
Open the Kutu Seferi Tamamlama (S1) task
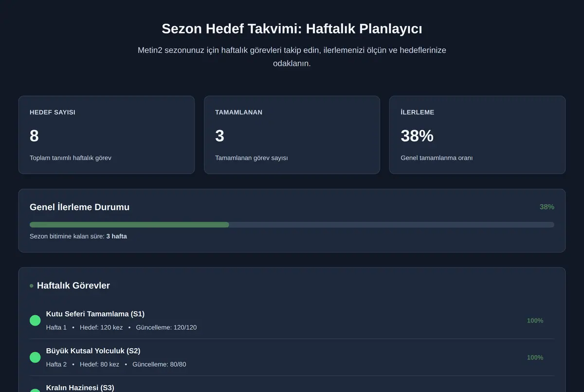[95, 314]
